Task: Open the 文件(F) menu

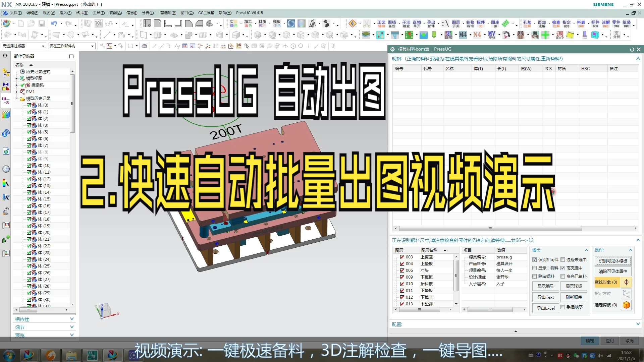Action: (x=15, y=13)
